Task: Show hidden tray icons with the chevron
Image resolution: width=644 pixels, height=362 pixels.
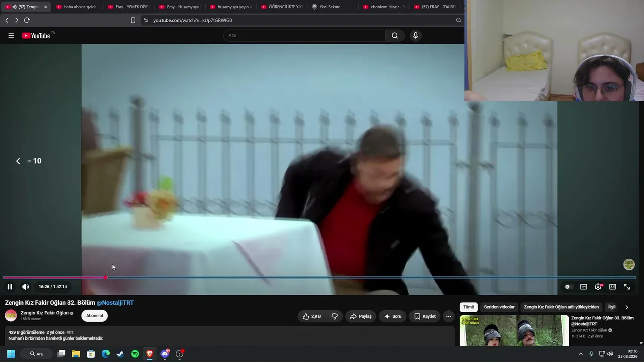Action: click(580, 354)
